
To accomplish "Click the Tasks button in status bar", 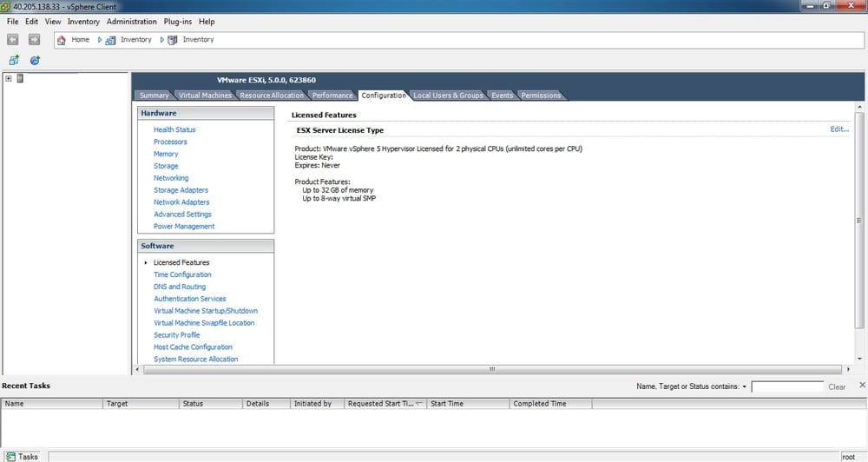I will pyautogui.click(x=23, y=457).
